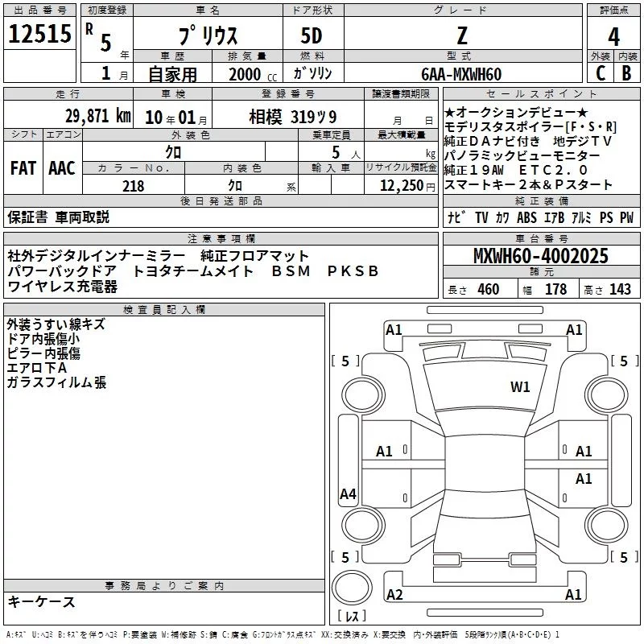This screenshot has width=644, height=644.
Task: Click A2 mark on rear bumper
Action: pos(394,594)
